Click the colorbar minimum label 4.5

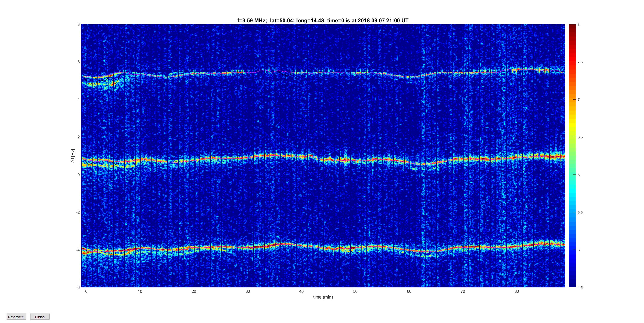pos(580,288)
